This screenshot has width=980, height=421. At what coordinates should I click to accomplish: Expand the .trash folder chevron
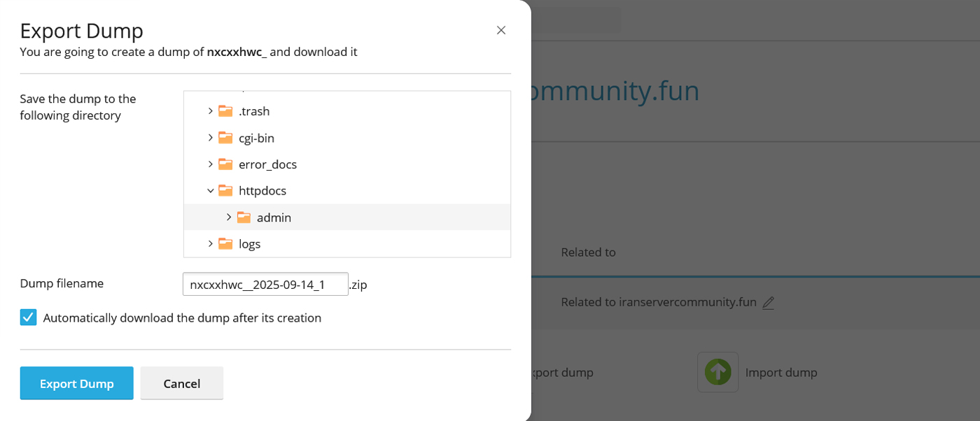coord(210,111)
